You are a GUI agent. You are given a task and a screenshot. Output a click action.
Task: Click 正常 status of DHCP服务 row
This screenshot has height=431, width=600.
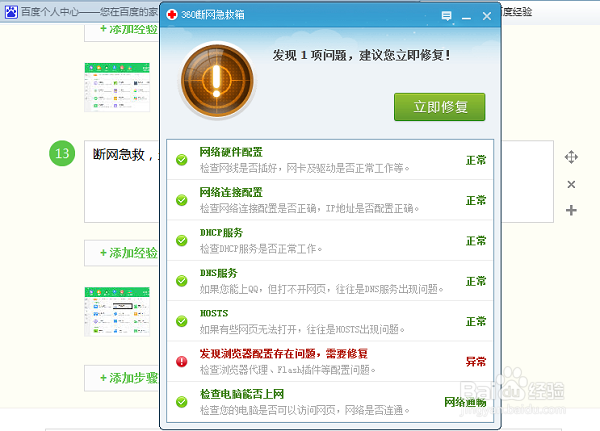pos(476,241)
